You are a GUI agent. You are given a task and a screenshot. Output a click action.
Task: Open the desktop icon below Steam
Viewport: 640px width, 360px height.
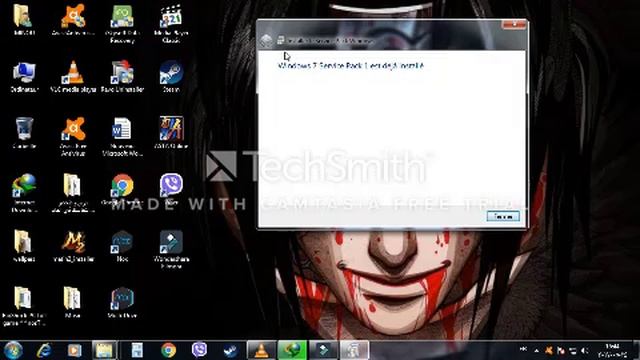click(x=171, y=133)
